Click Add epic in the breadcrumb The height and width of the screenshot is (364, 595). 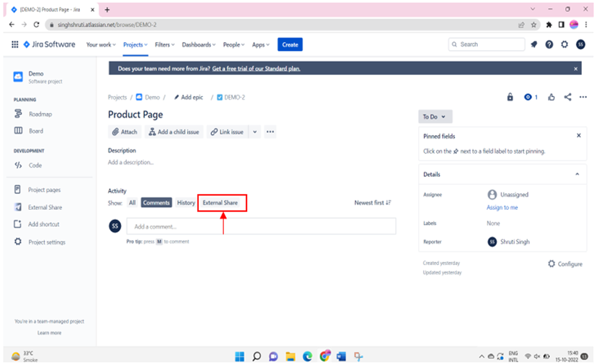pos(189,97)
